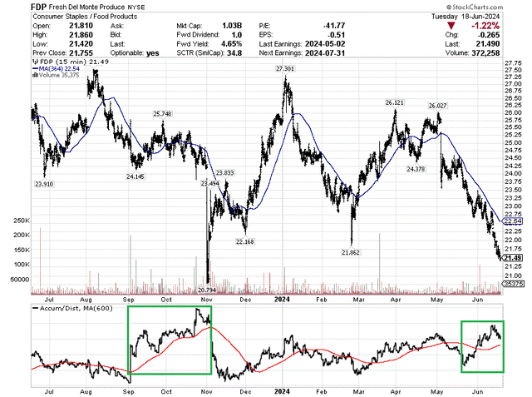Click the 24.378 low price annotation

tap(416, 169)
